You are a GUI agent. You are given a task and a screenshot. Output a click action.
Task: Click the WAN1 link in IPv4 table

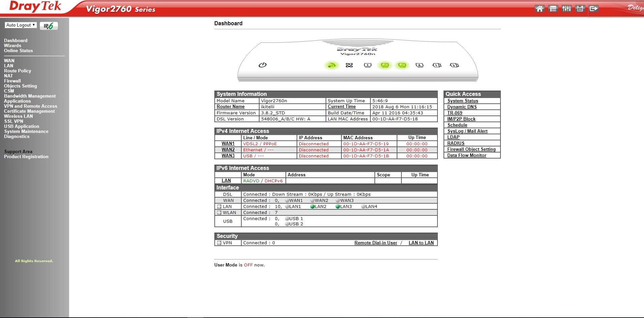[228, 144]
